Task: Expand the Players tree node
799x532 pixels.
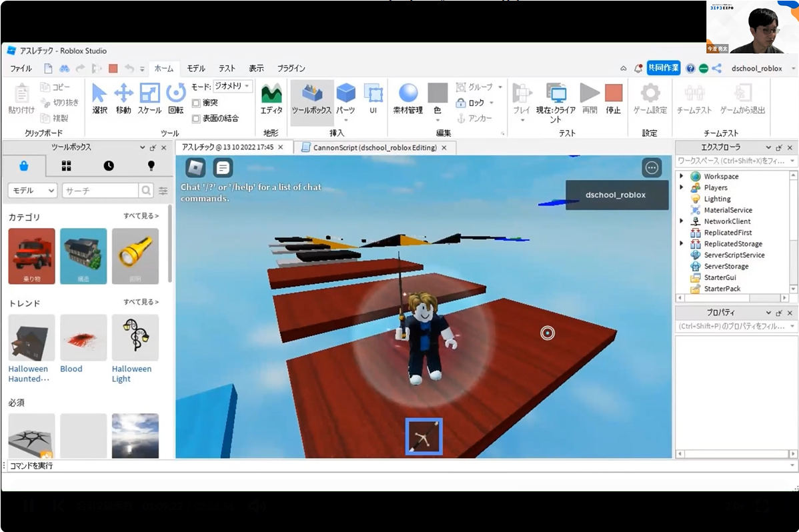Action: (682, 187)
